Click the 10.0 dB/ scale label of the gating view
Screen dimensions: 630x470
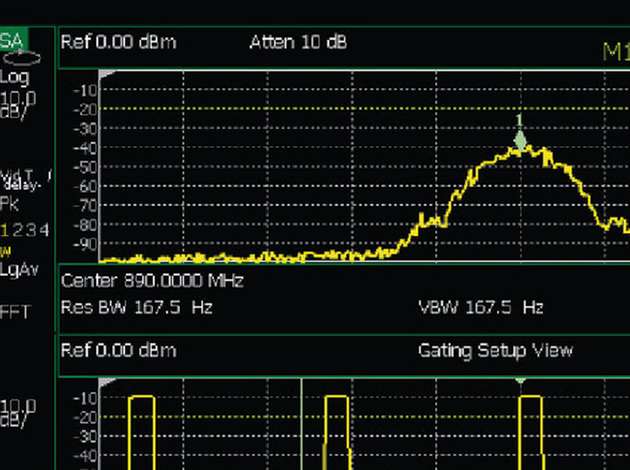tap(18, 413)
